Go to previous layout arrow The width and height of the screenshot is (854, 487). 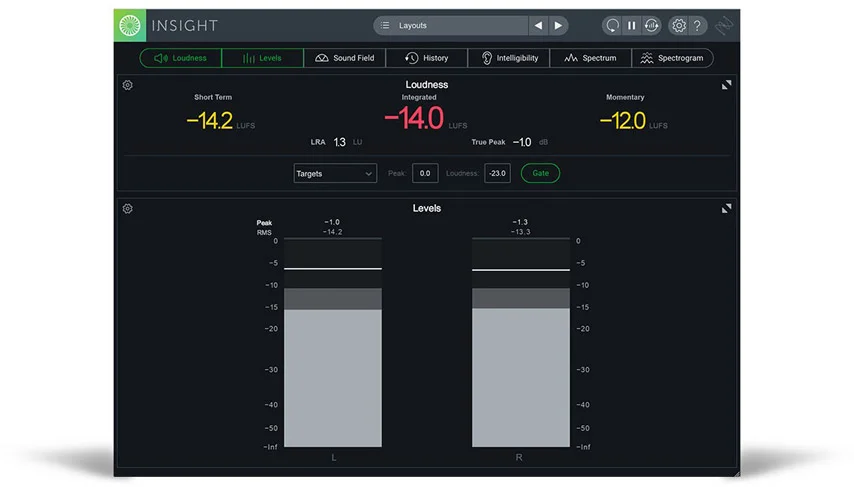click(x=538, y=25)
